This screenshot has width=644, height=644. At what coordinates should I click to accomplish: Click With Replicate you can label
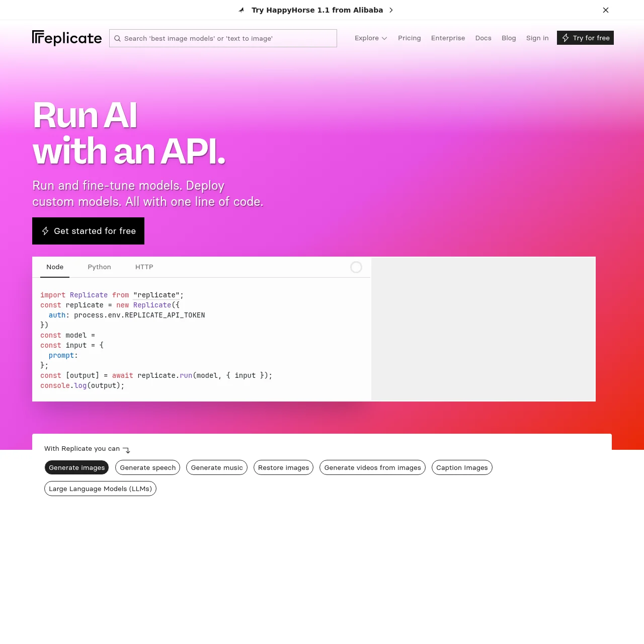coord(82,449)
